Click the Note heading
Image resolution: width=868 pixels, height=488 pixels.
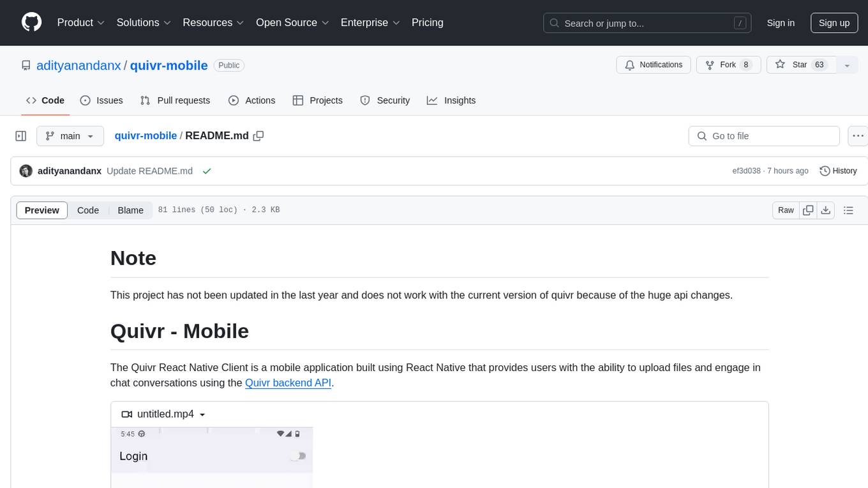(133, 258)
